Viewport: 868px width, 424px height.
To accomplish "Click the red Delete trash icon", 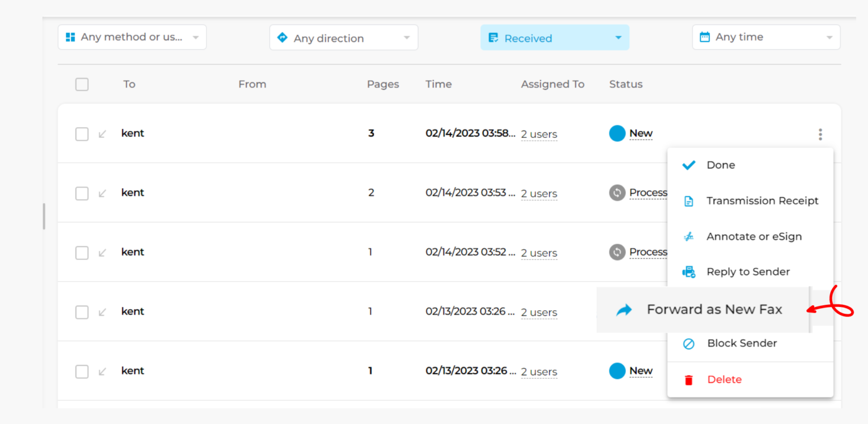I will tap(688, 380).
